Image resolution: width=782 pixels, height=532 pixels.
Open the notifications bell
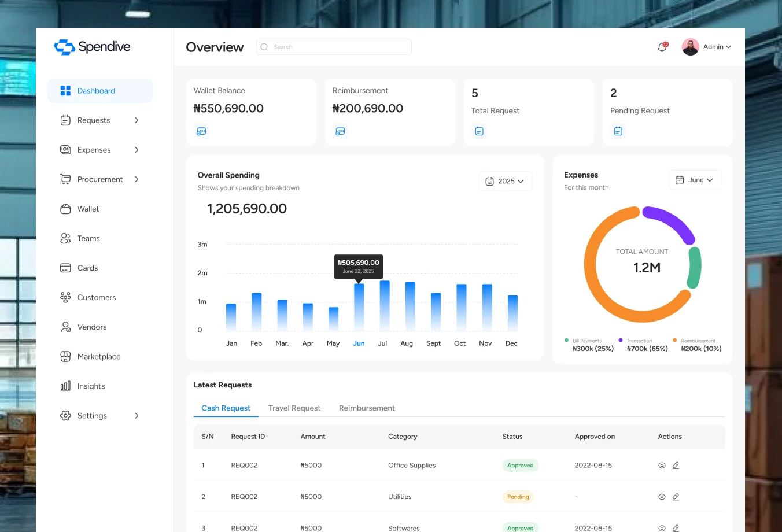pyautogui.click(x=662, y=47)
